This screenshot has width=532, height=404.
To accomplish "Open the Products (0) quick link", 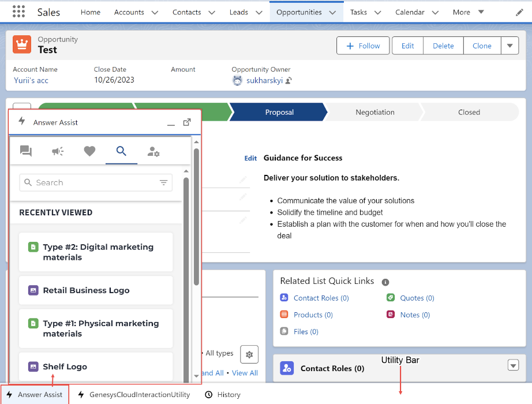I will tap(313, 315).
